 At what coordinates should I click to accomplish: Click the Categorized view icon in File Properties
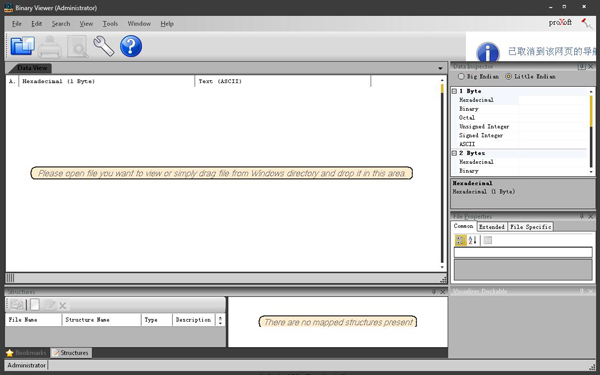[461, 240]
